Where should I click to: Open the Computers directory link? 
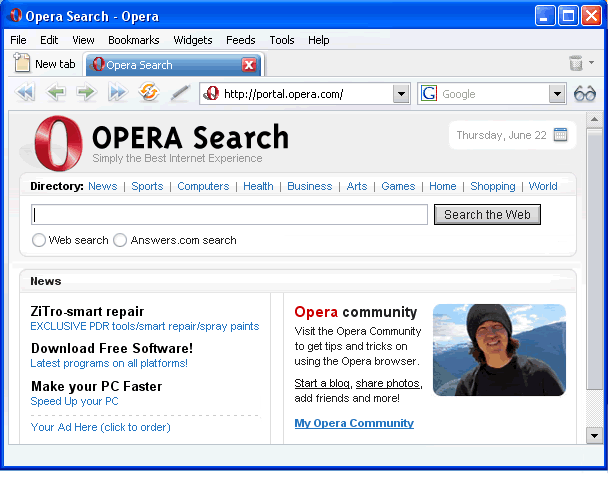203,186
